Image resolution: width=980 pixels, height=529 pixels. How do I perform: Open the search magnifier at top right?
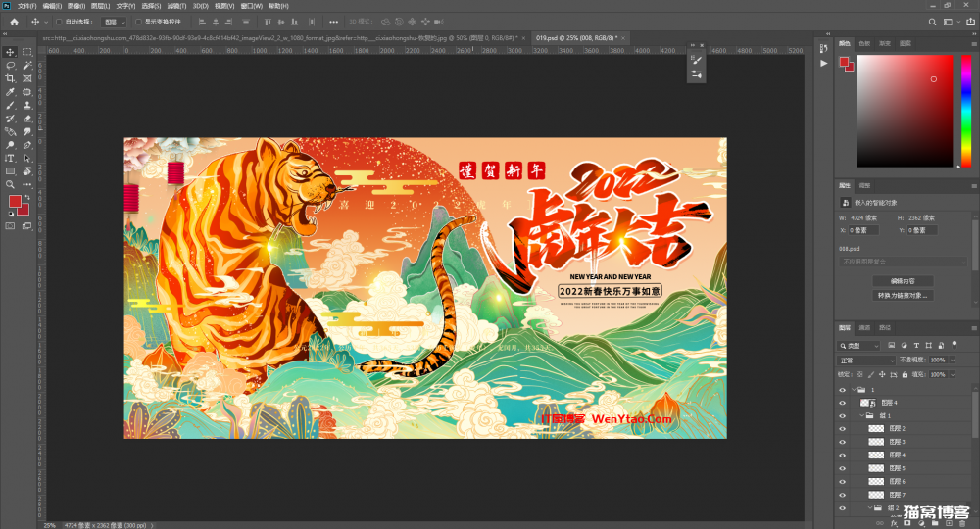click(932, 22)
